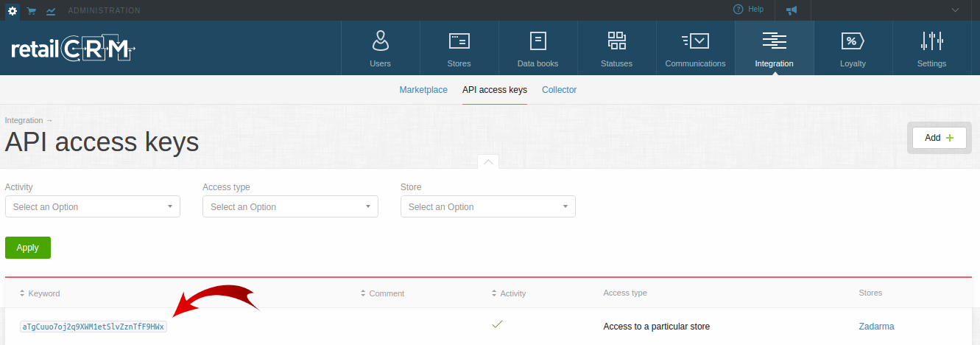Open the Activity filter dropdown
Viewport: 980px width, 345px height.
coord(93,206)
